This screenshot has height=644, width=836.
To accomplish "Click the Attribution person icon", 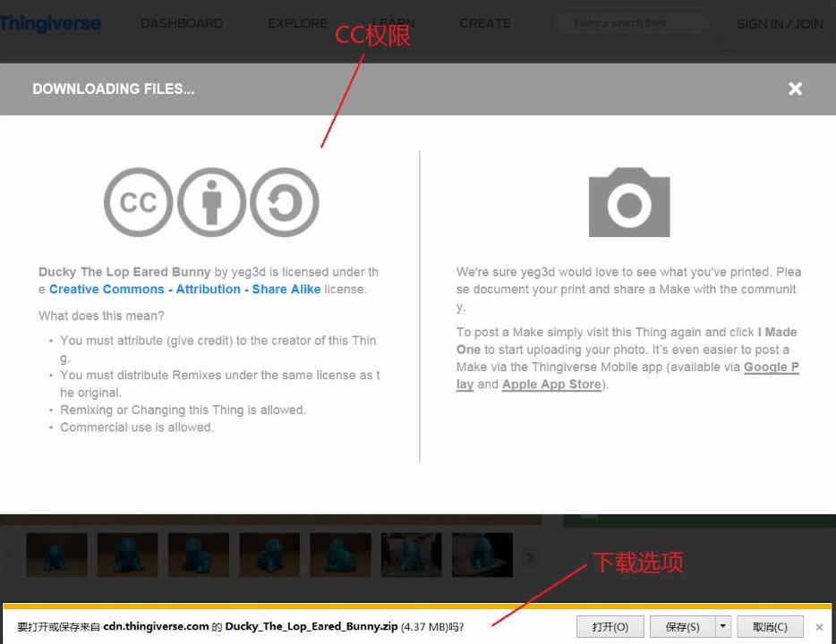I will [211, 202].
